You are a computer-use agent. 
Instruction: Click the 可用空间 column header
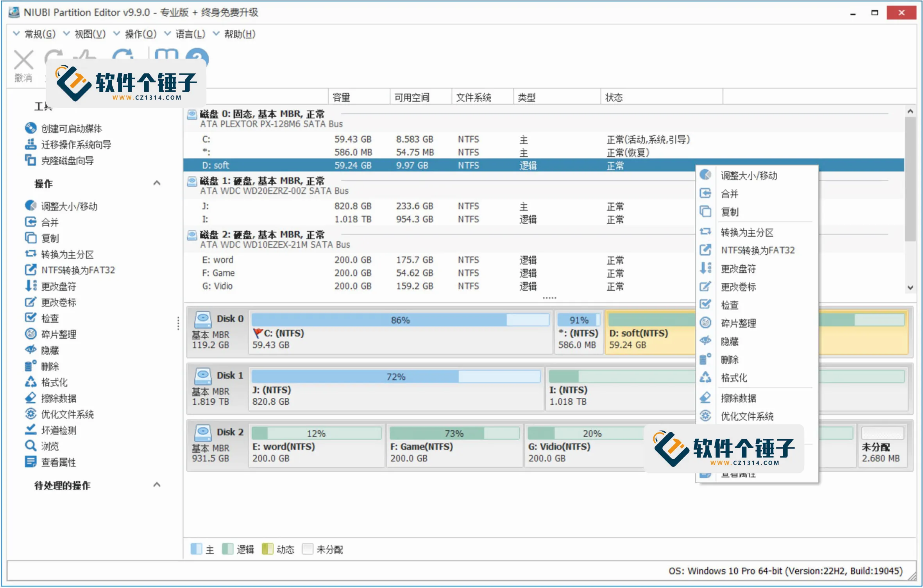coord(421,97)
